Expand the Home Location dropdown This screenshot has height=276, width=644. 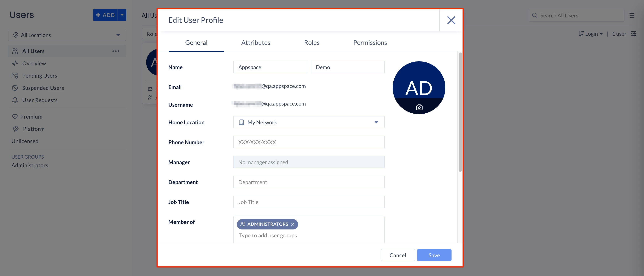pyautogui.click(x=376, y=122)
